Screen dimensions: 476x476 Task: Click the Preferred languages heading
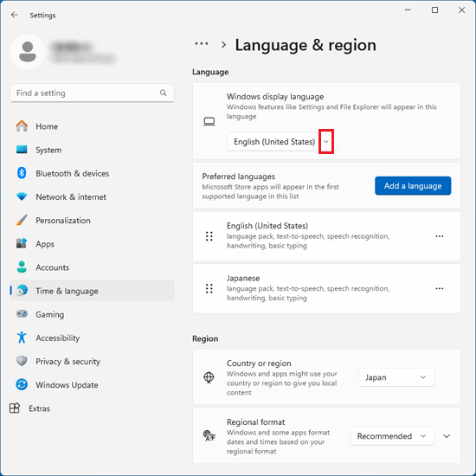coord(238,176)
